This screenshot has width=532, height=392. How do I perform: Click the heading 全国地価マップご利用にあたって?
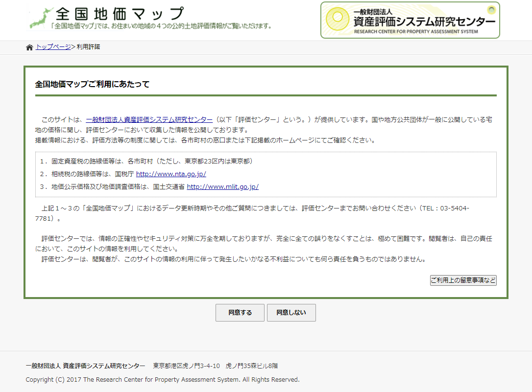point(92,84)
